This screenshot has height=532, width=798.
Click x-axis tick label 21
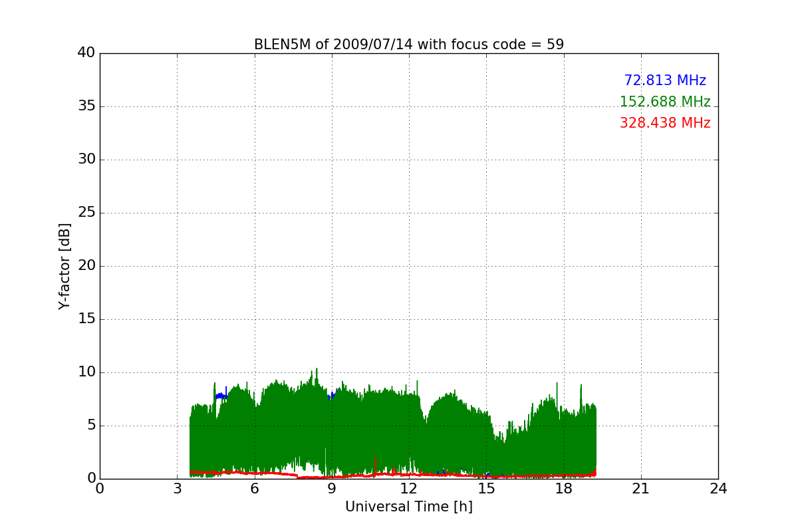tap(641, 489)
